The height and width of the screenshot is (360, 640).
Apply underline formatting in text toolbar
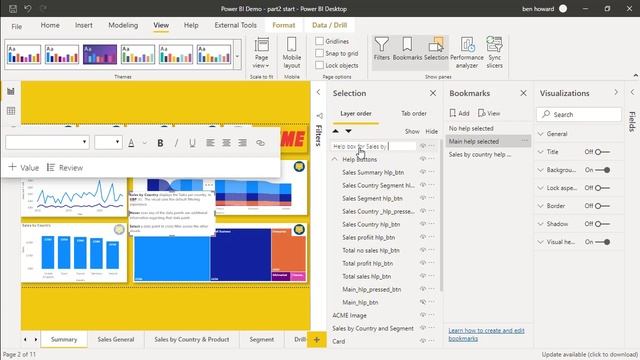(x=192, y=143)
